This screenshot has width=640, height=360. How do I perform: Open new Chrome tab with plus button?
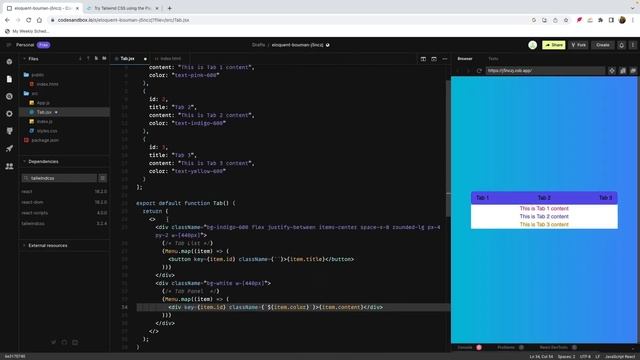click(169, 8)
